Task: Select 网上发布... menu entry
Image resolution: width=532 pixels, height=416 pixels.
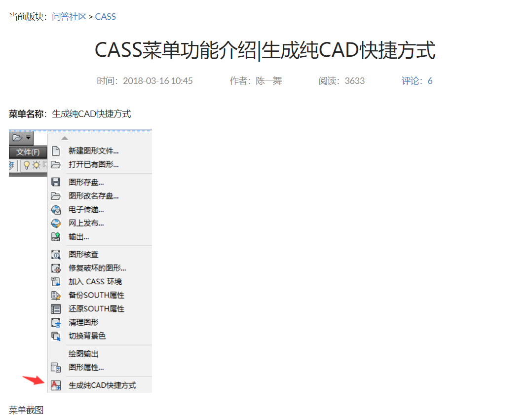Action: click(86, 223)
